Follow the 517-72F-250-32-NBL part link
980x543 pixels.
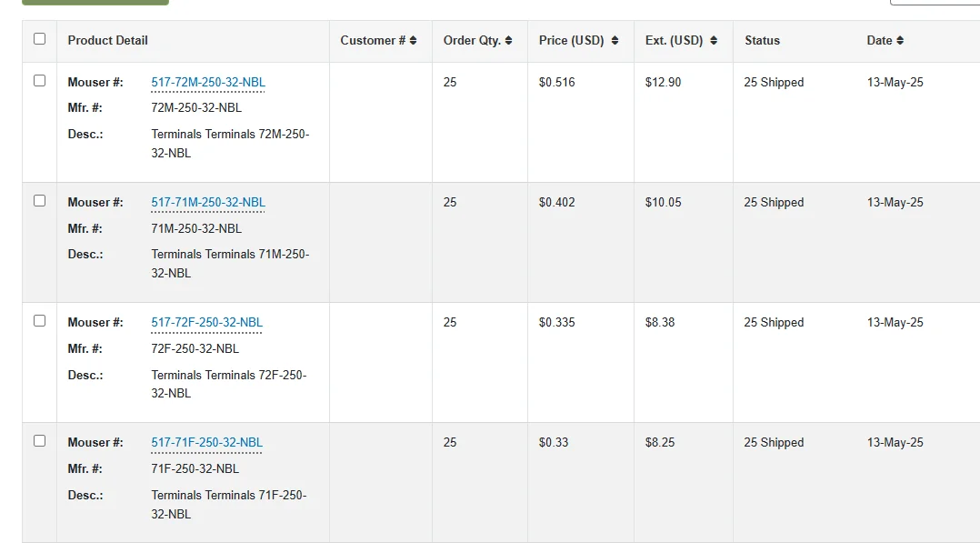(207, 322)
